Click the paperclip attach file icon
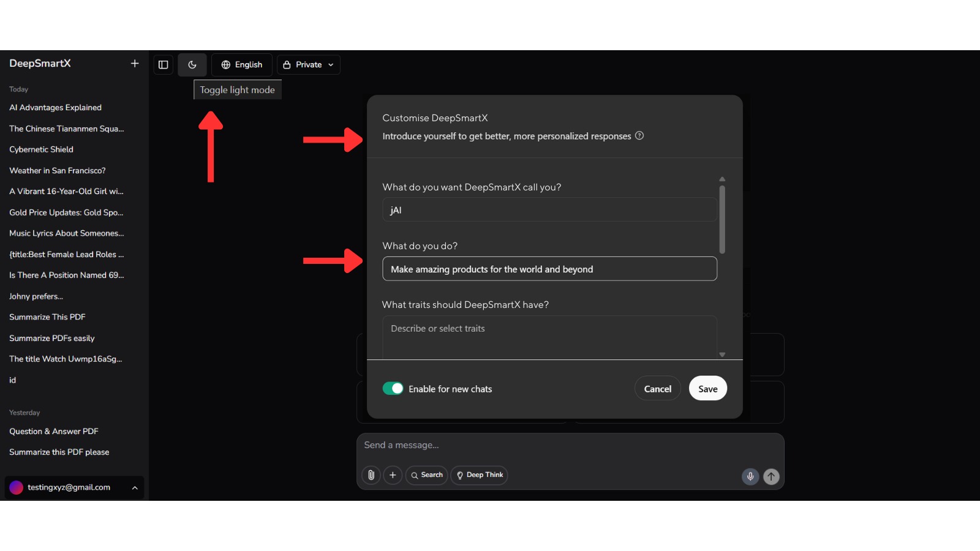 [x=371, y=475]
